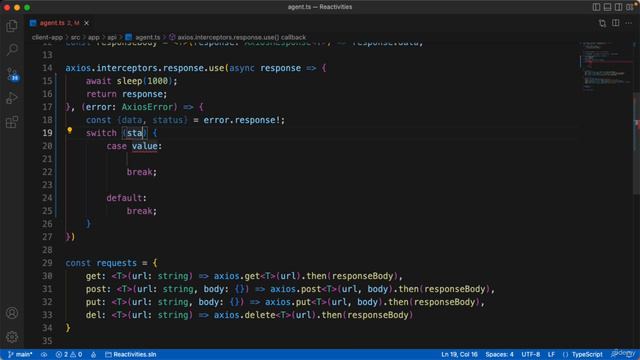Open the Manage gear menu
640x360 pixels.
pos(12,337)
